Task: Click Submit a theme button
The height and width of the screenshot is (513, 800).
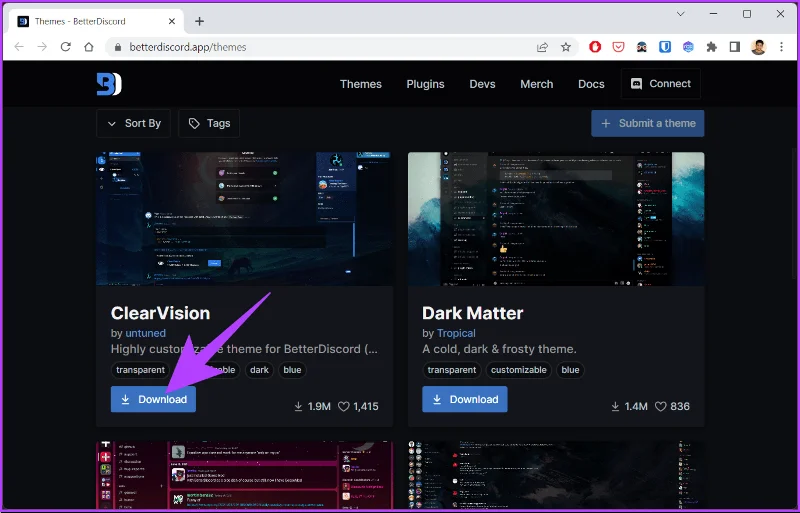Action: 648,123
